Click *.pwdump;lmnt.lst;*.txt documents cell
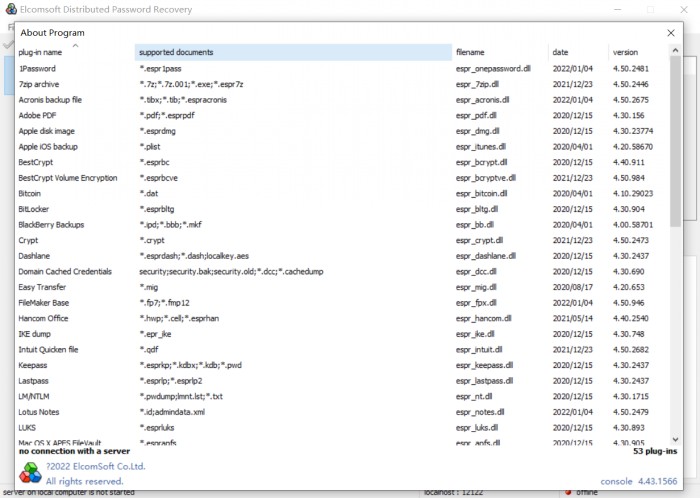700x498 pixels. click(x=181, y=397)
